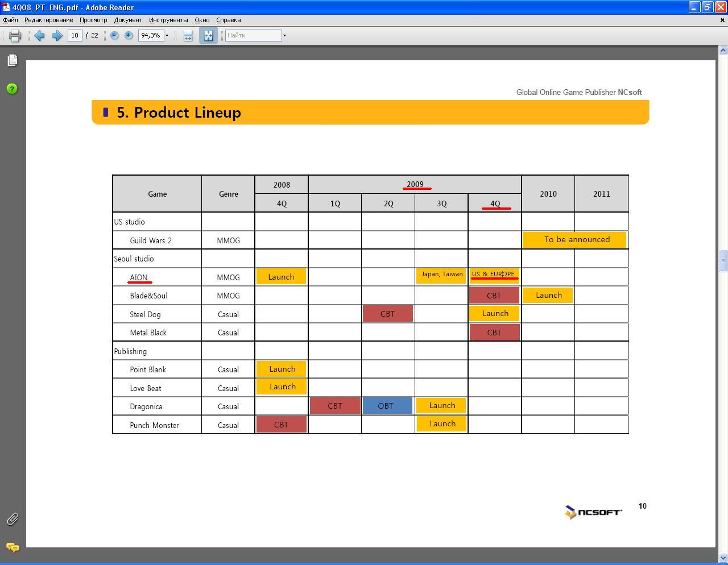Click the Guild Wars 2 row label

point(151,240)
